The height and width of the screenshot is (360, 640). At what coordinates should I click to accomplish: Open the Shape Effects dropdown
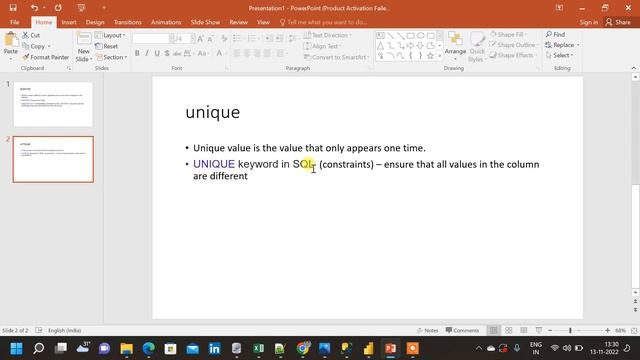pos(513,55)
